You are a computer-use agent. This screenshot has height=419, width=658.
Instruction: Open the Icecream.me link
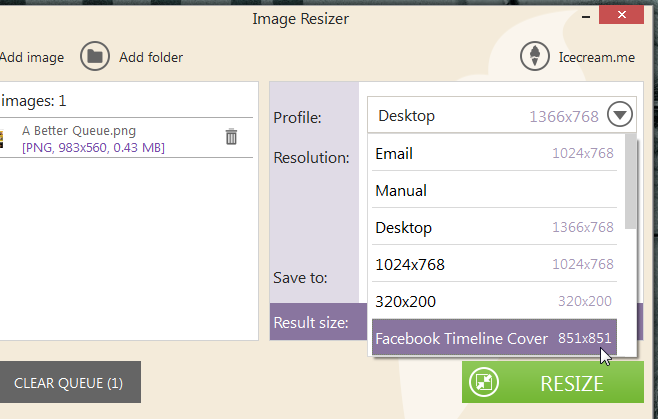(x=596, y=58)
